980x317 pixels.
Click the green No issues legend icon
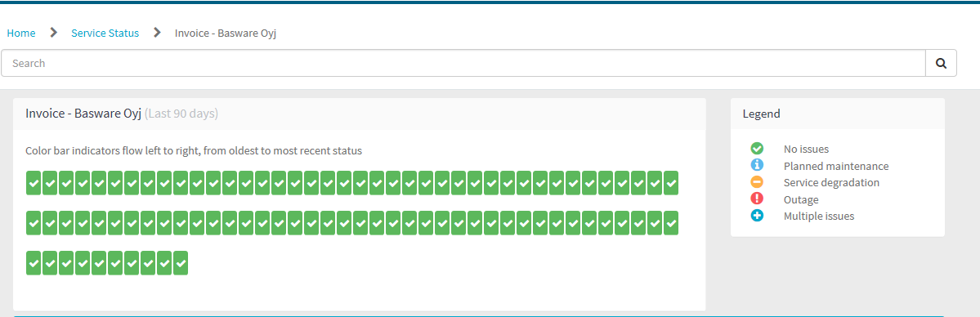pos(757,149)
